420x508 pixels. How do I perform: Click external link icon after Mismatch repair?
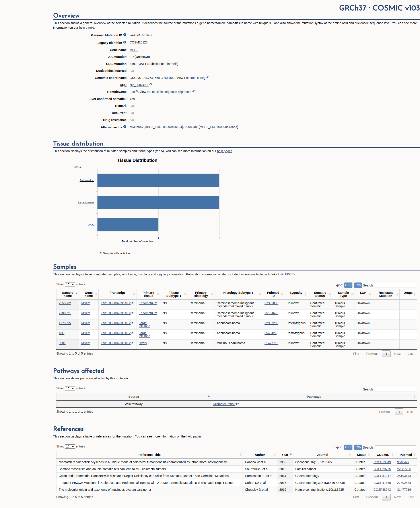point(237,404)
